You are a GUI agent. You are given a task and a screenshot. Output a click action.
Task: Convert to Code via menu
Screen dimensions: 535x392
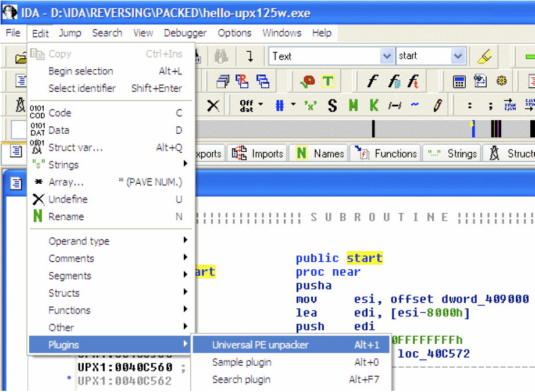pos(111,113)
